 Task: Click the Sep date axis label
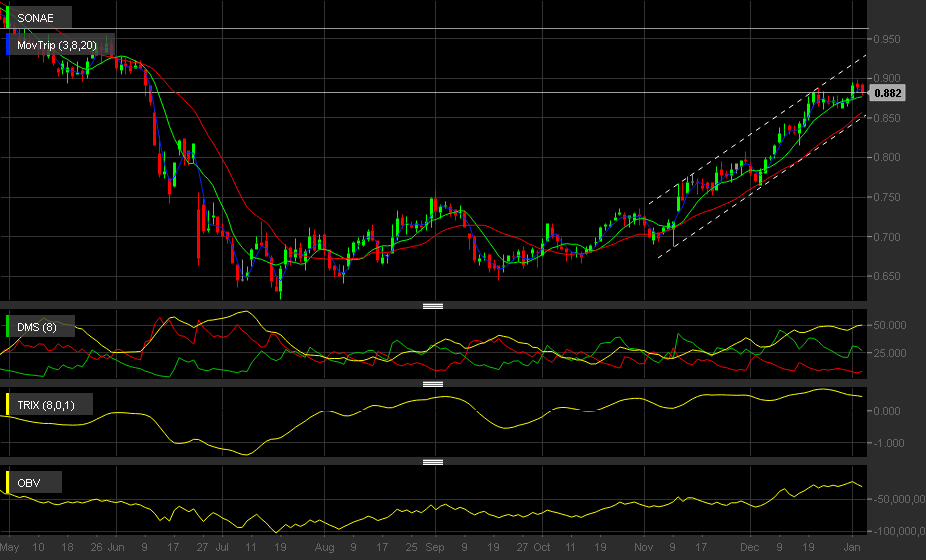click(435, 547)
